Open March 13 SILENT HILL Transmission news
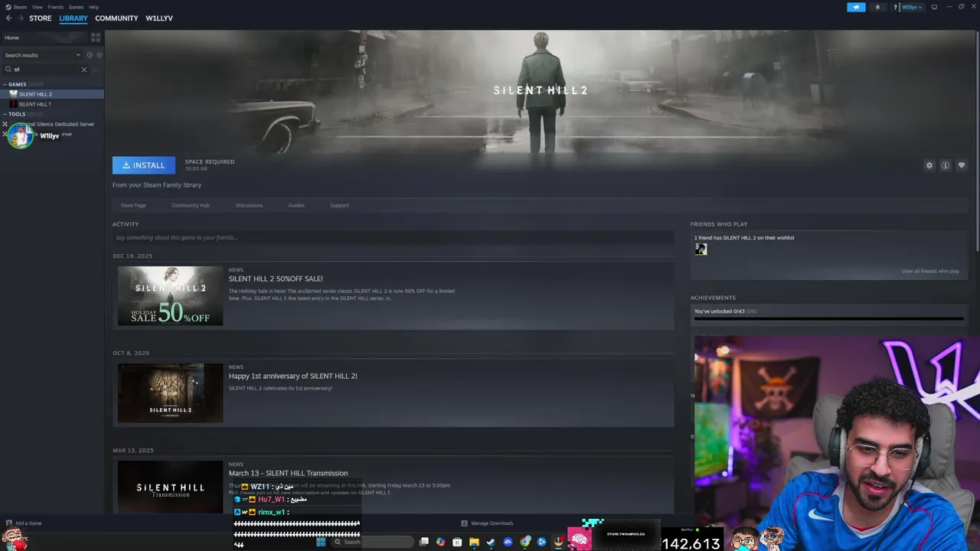This screenshot has width=980, height=551. tap(288, 473)
